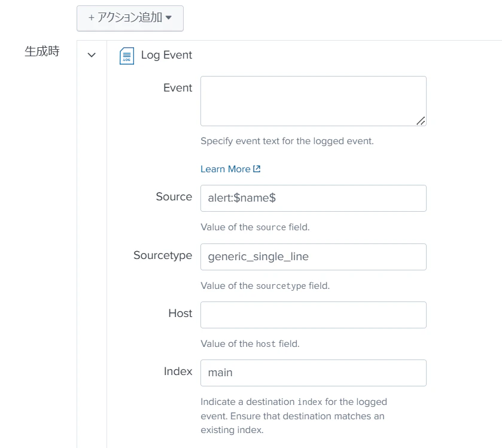Image resolution: width=502 pixels, height=448 pixels.
Task: Click the 生成時 label
Action: point(42,51)
